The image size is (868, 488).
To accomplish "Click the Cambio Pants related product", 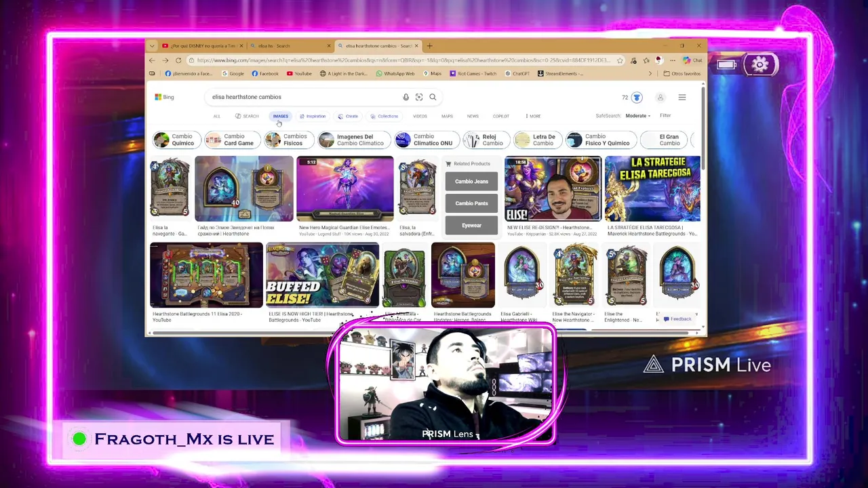I will (471, 203).
